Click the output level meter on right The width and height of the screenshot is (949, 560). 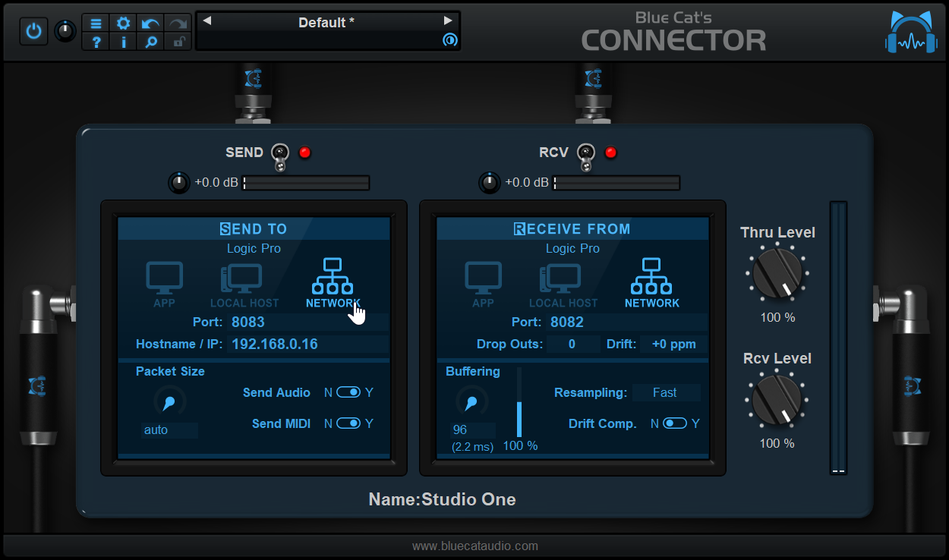(x=838, y=338)
